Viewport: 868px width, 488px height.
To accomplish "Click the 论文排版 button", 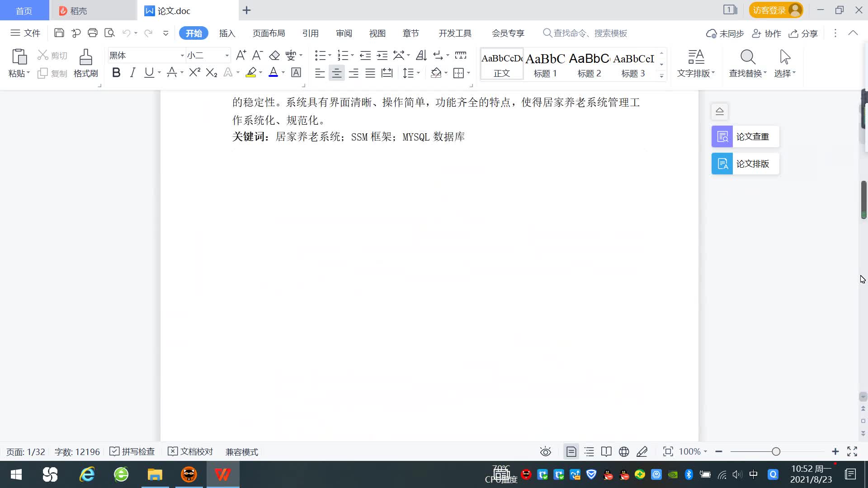I will (x=745, y=164).
